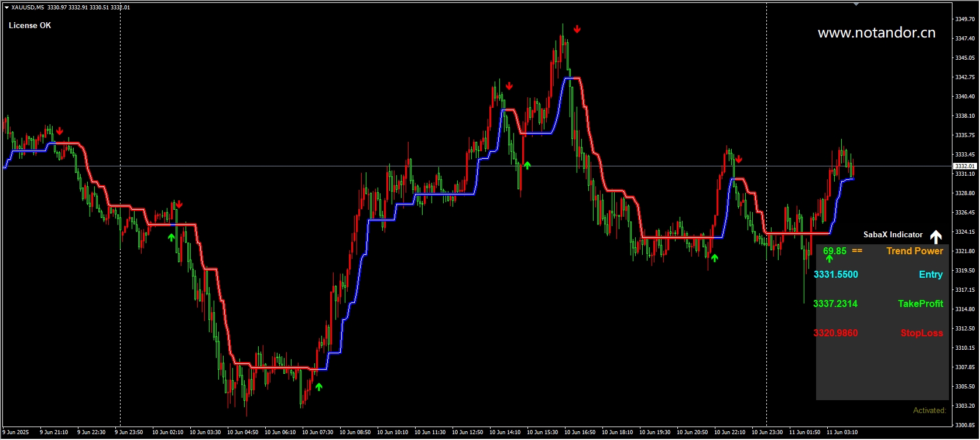
Task: Click the current price tag 3332.01 on axis
Action: coord(965,166)
